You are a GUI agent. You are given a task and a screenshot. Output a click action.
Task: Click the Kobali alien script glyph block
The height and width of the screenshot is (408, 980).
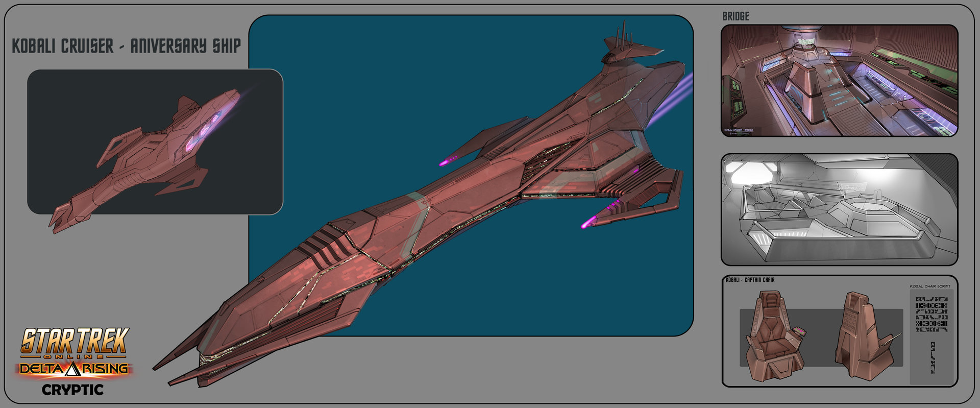click(x=932, y=315)
